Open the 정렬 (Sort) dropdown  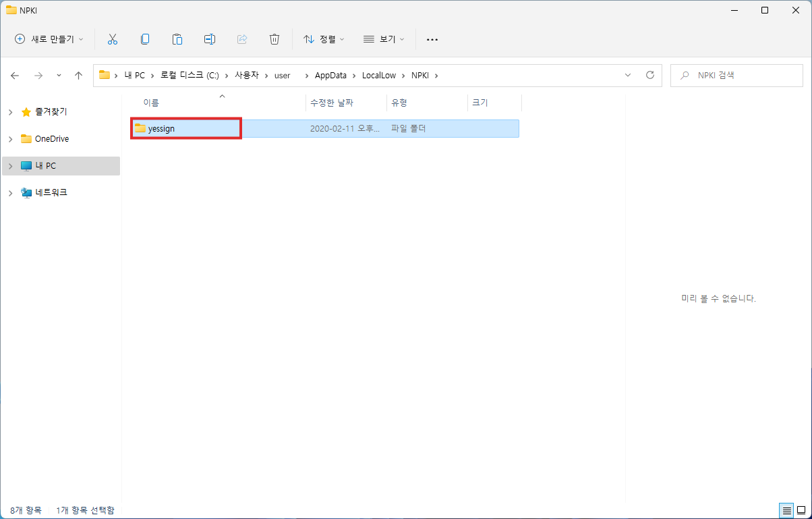[324, 39]
